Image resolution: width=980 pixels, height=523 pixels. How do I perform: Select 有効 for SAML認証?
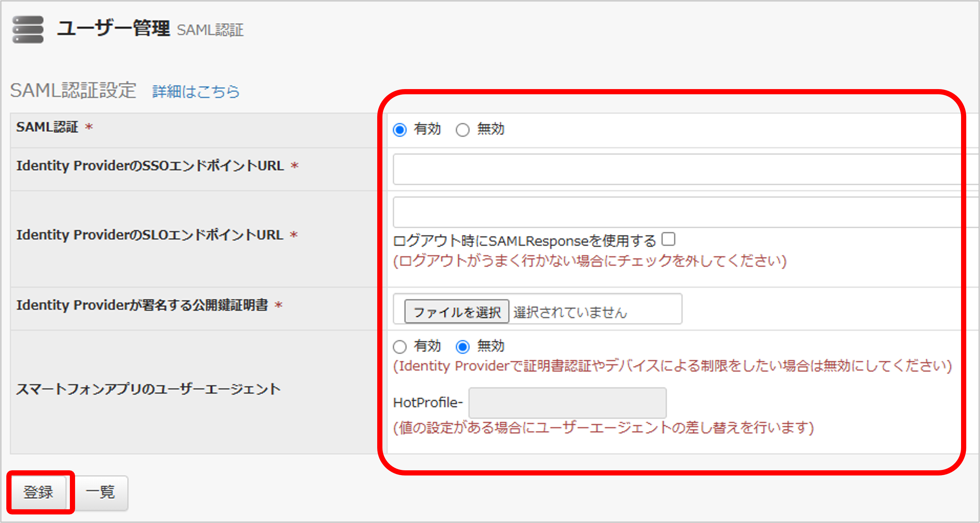tap(400, 130)
